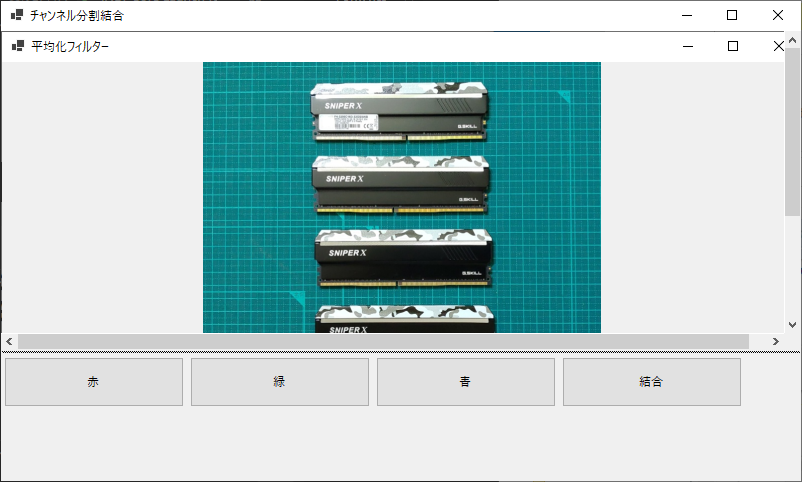Click the 赤 (red) channel button
802x482 pixels.
[94, 382]
